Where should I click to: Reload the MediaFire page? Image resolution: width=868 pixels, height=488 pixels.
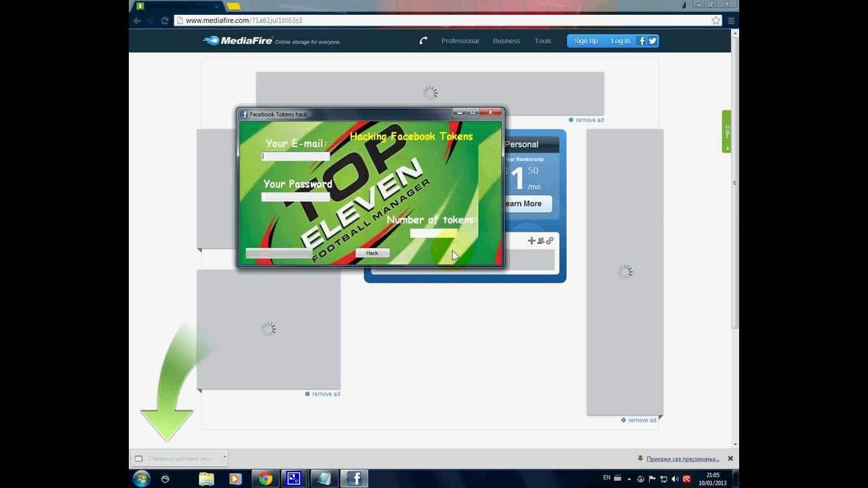(165, 21)
